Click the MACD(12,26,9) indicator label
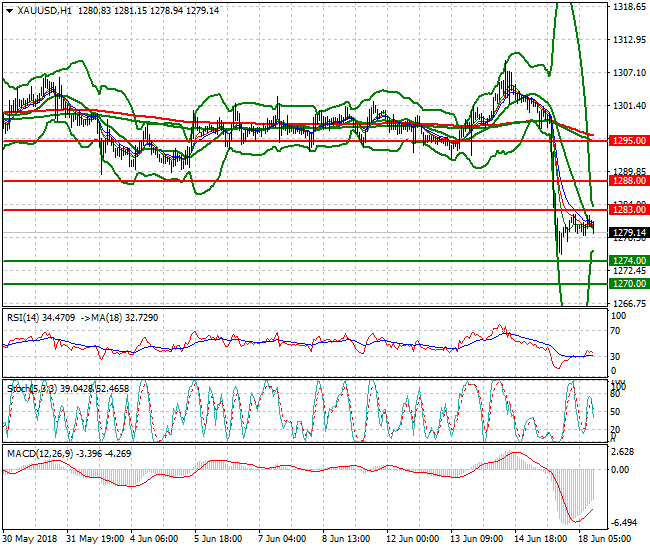Image resolution: width=650 pixels, height=550 pixels. click(40, 454)
